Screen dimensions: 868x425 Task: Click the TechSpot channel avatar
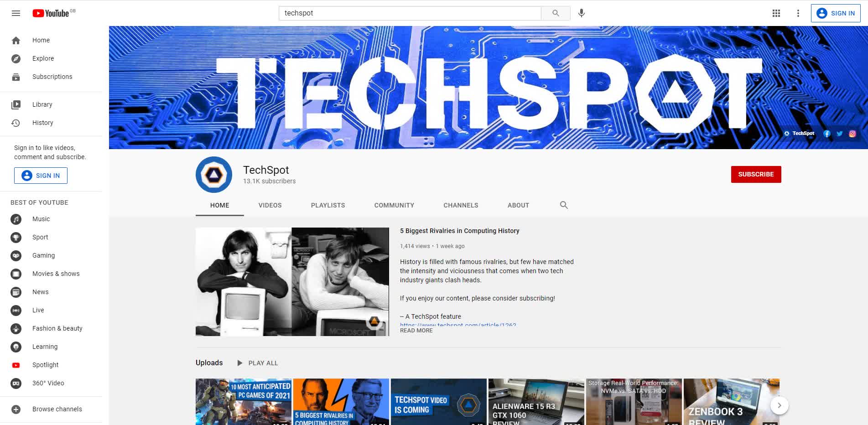[214, 175]
